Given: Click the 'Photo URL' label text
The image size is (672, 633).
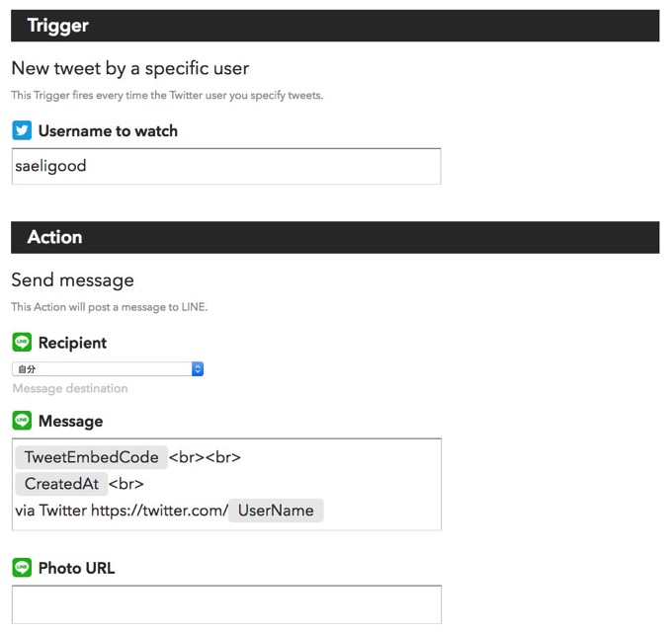Looking at the screenshot, I should [77, 568].
